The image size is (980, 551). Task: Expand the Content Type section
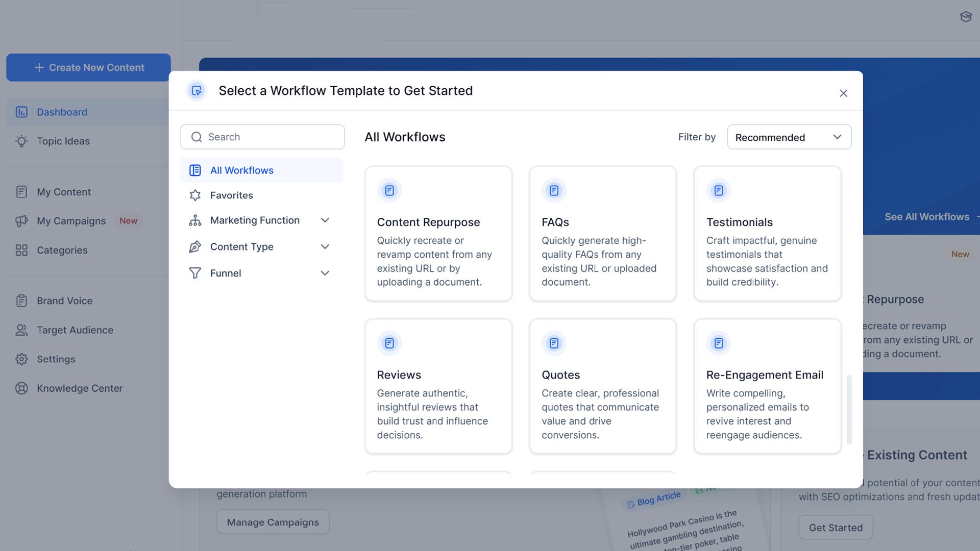[x=325, y=246]
